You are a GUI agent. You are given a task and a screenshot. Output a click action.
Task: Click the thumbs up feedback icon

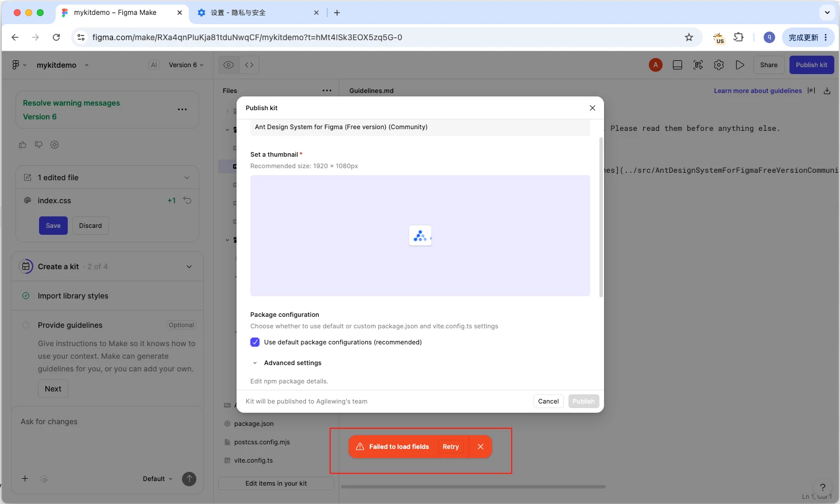[x=22, y=145]
